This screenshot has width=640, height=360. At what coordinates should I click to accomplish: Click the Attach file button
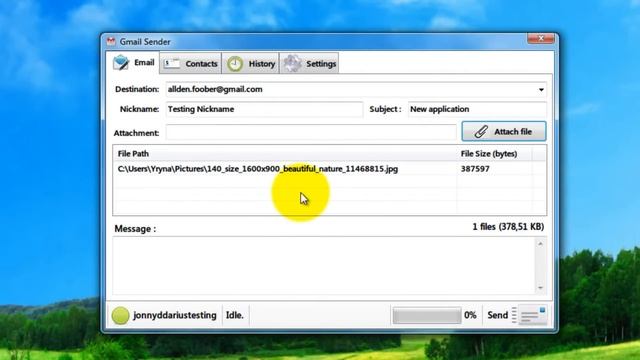[x=504, y=131]
